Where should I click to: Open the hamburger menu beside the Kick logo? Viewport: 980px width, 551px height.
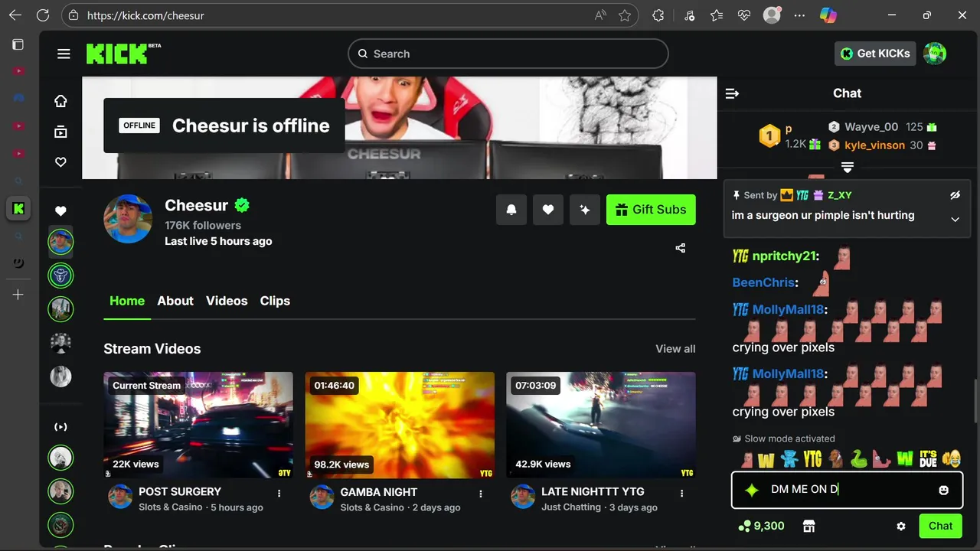[x=64, y=54]
